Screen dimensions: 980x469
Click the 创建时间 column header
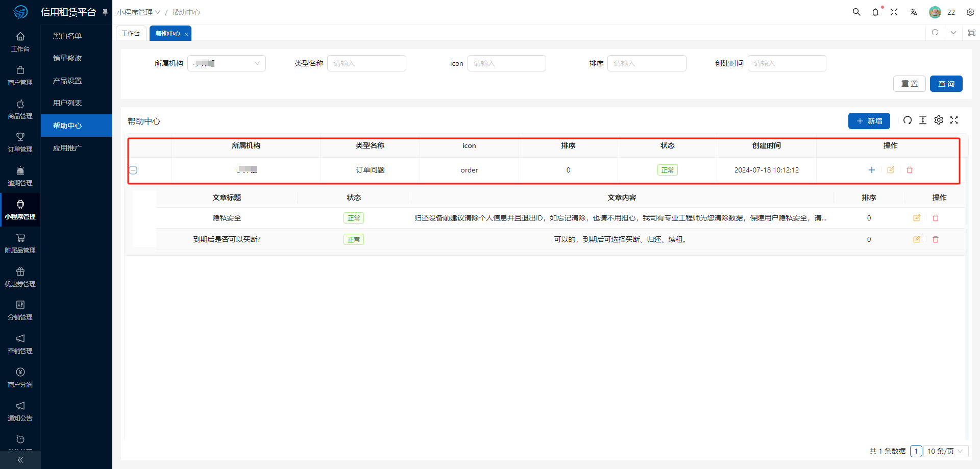click(x=767, y=145)
